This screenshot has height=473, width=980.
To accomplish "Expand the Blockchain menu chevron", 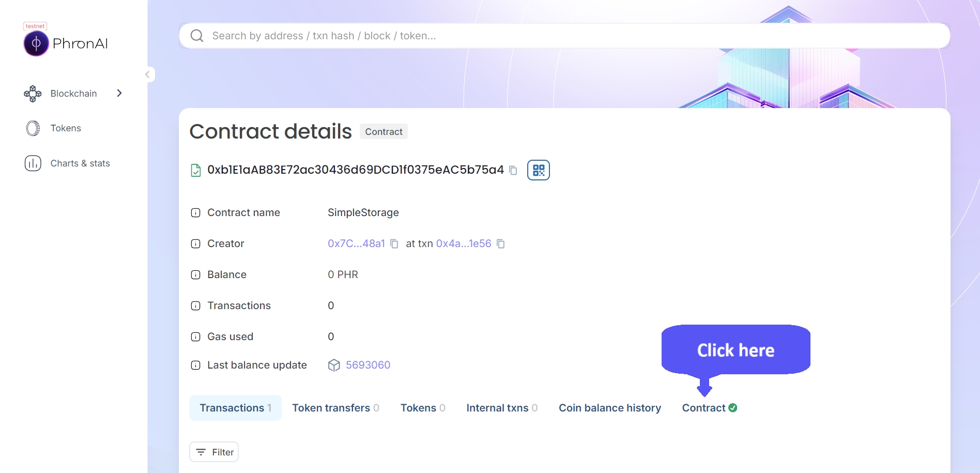I will click(x=119, y=94).
